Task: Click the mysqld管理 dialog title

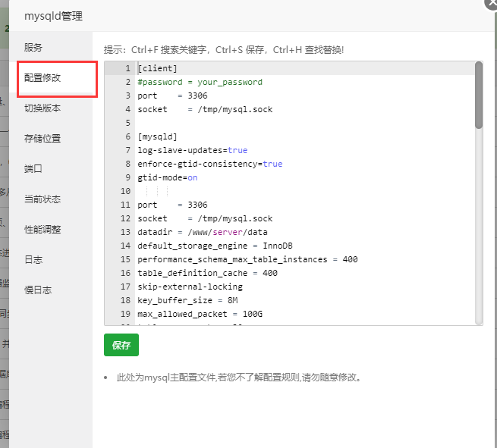Action: pyautogui.click(x=53, y=16)
